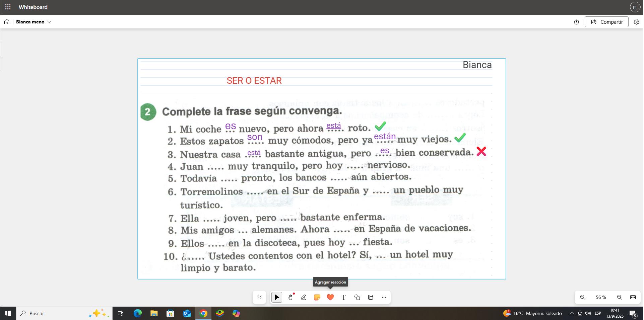Screen dimensions: 644x320
Task: Open the timer tool
Action: [577, 22]
